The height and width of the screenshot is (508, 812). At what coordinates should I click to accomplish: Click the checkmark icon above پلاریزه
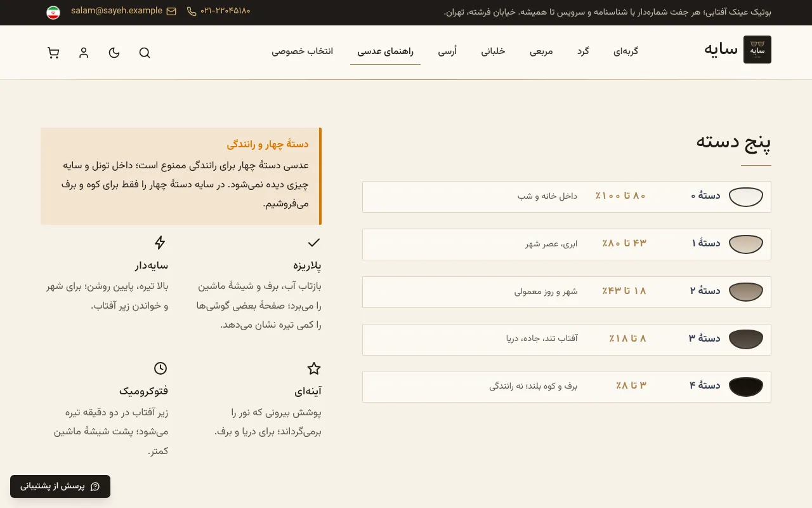coord(314,243)
